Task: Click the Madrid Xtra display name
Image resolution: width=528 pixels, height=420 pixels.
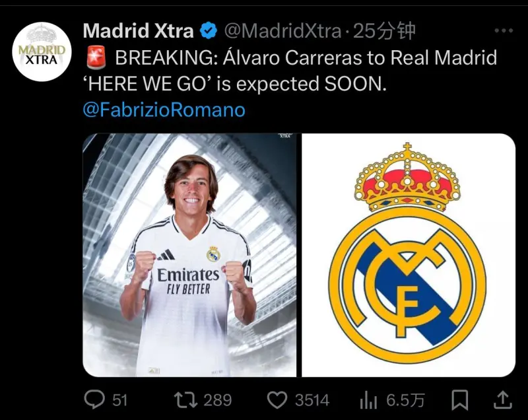Action: [138, 30]
